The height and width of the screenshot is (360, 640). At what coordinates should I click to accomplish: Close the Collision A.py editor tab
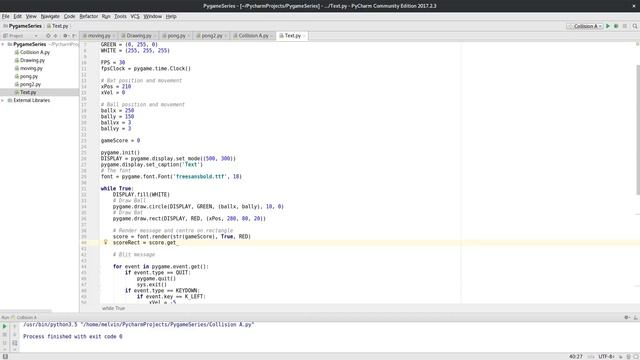[271, 36]
